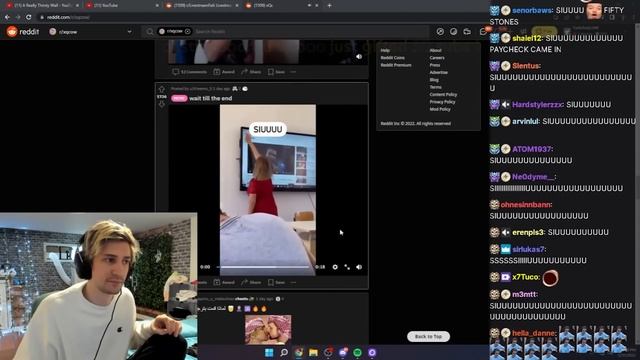
Task: Click the Mod Policy footer link
Action: point(440,109)
